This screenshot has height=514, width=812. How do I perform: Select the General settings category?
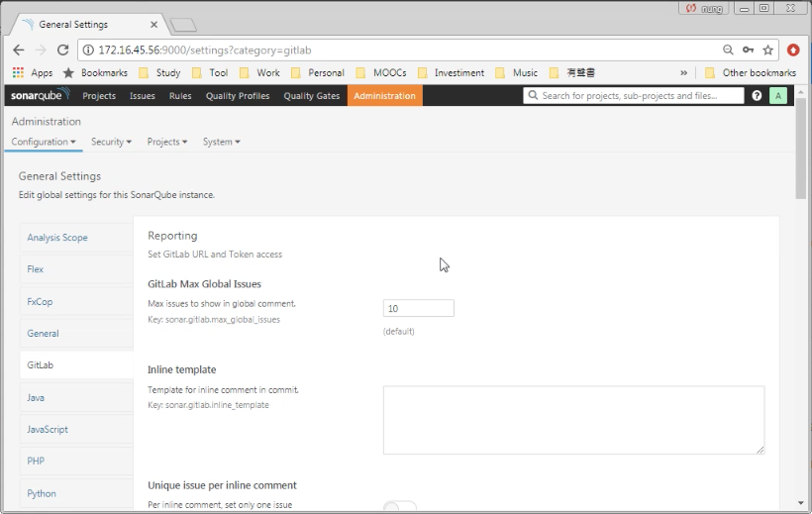pyautogui.click(x=76, y=333)
